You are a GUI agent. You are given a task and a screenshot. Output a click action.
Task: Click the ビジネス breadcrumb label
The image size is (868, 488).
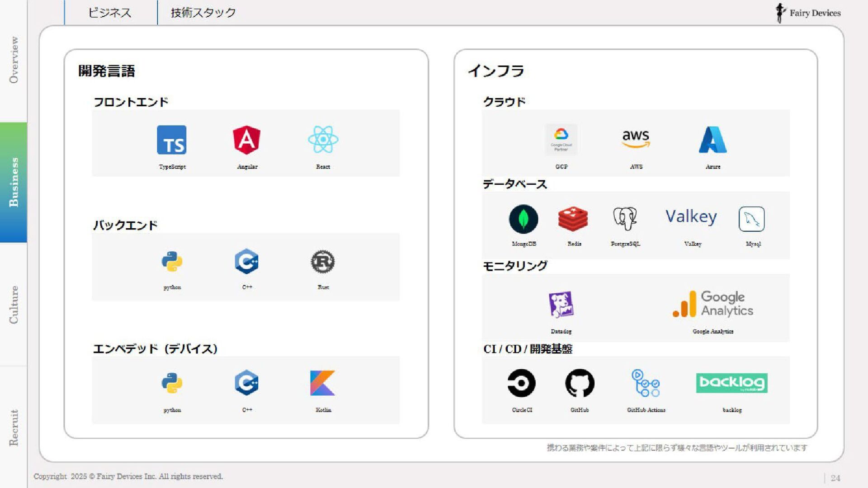pos(110,13)
